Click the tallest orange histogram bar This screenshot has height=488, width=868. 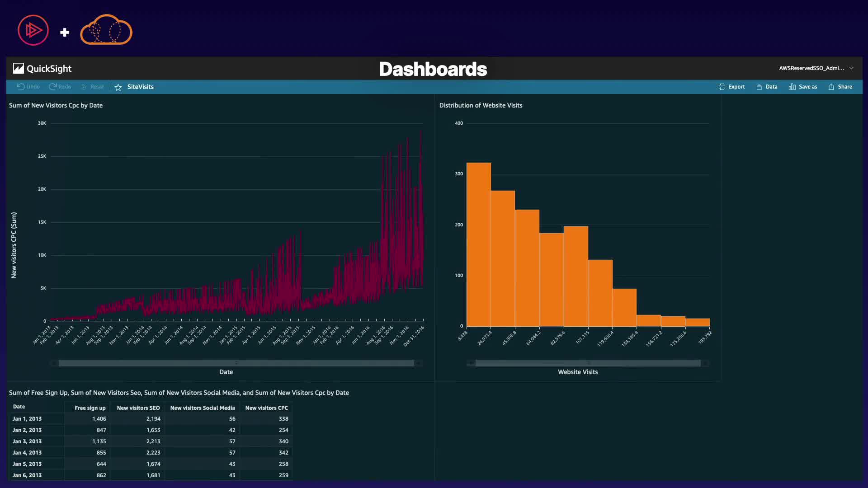(478, 244)
